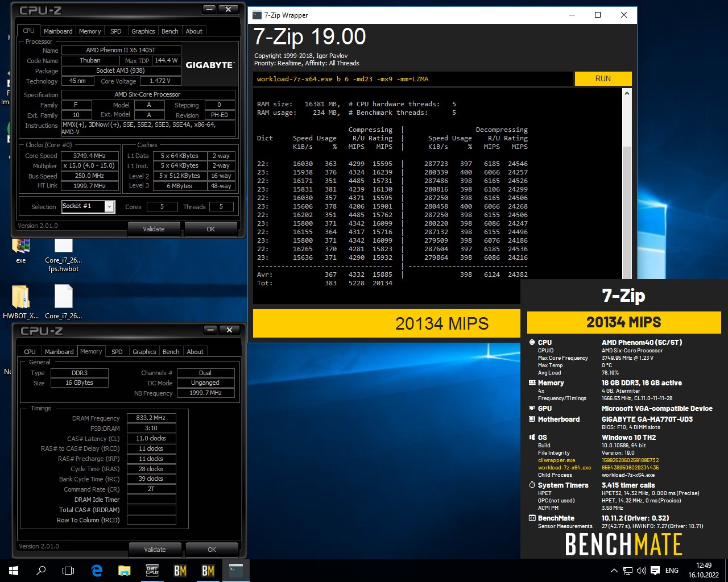Minimize the bottom CPU-Z window
The image size is (728, 582).
click(x=210, y=330)
